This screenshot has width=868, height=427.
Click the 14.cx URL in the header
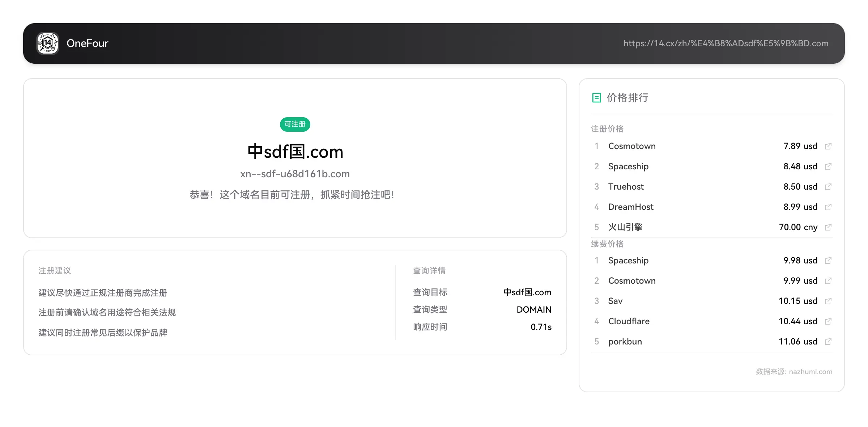pos(726,43)
